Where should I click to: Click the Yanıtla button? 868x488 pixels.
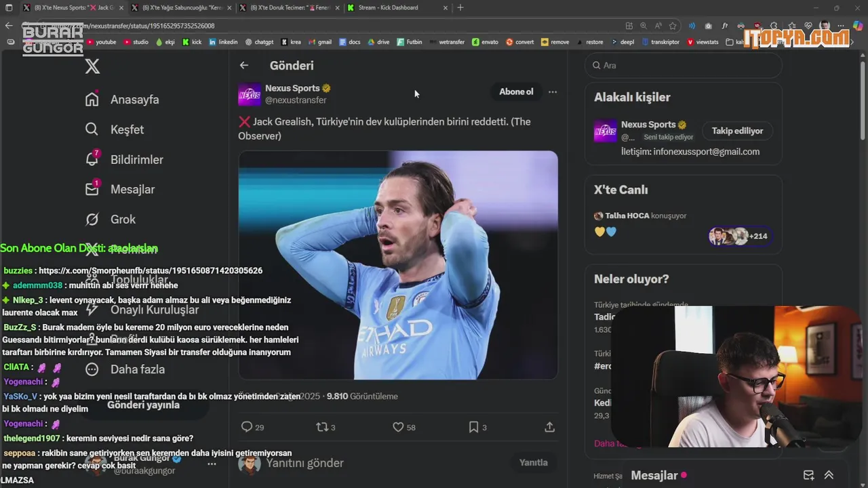533,463
